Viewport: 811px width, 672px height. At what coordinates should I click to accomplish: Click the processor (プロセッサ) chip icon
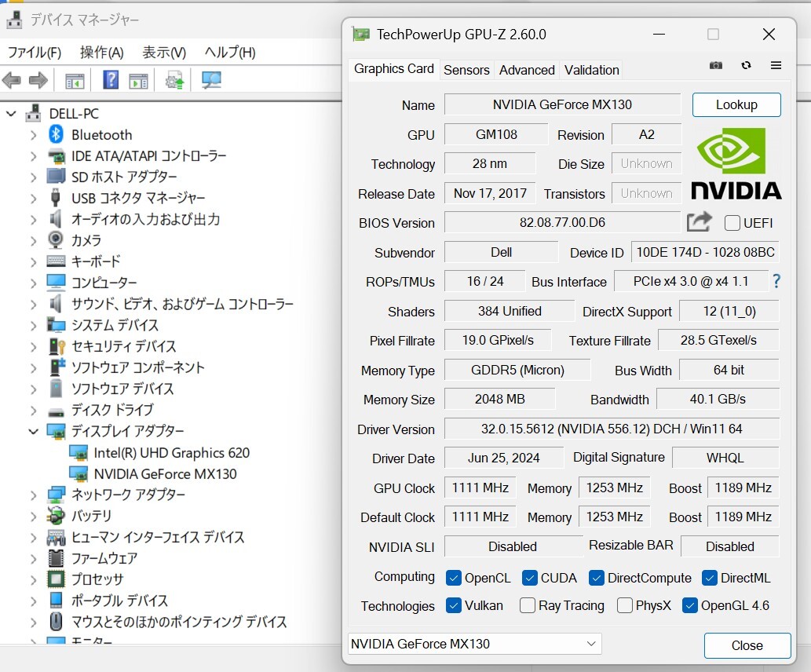click(x=56, y=579)
